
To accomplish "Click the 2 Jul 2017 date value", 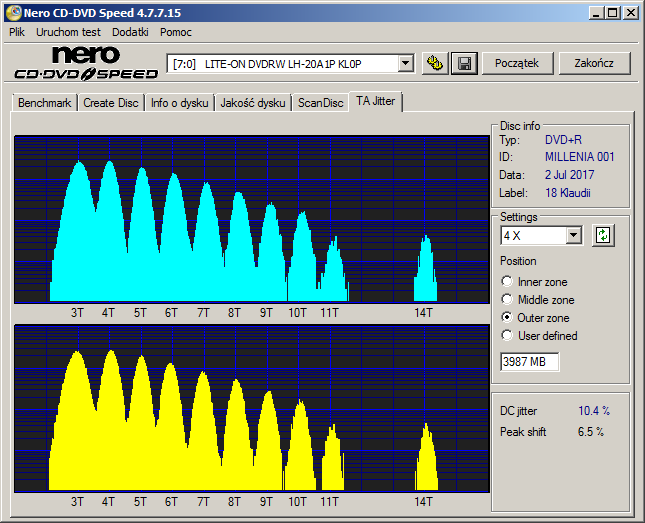I will (569, 175).
